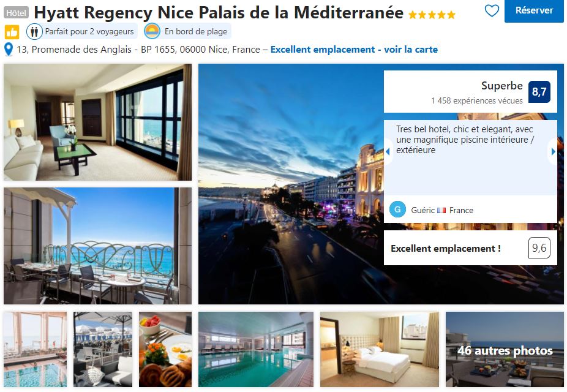Open the indoor pool photo

pos(256,349)
